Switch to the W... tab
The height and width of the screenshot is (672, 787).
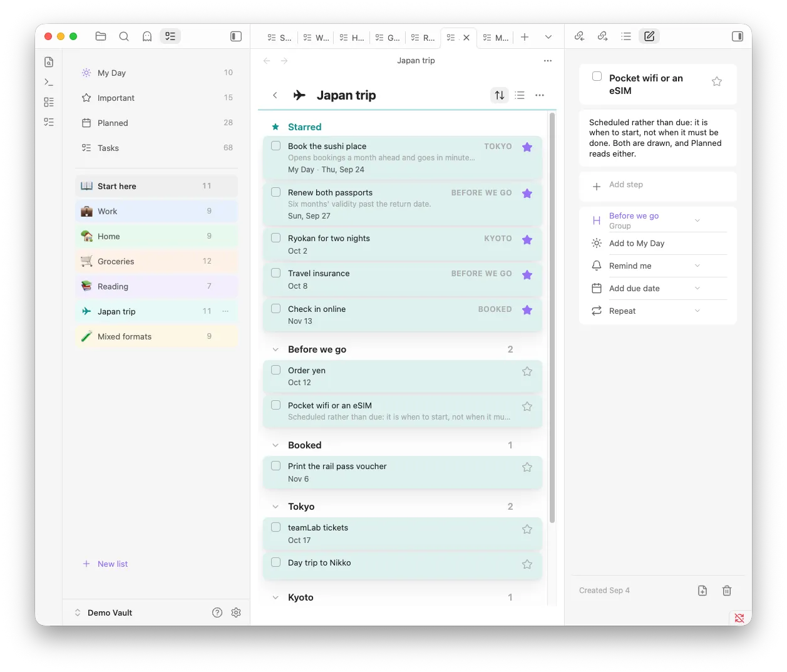click(x=316, y=38)
